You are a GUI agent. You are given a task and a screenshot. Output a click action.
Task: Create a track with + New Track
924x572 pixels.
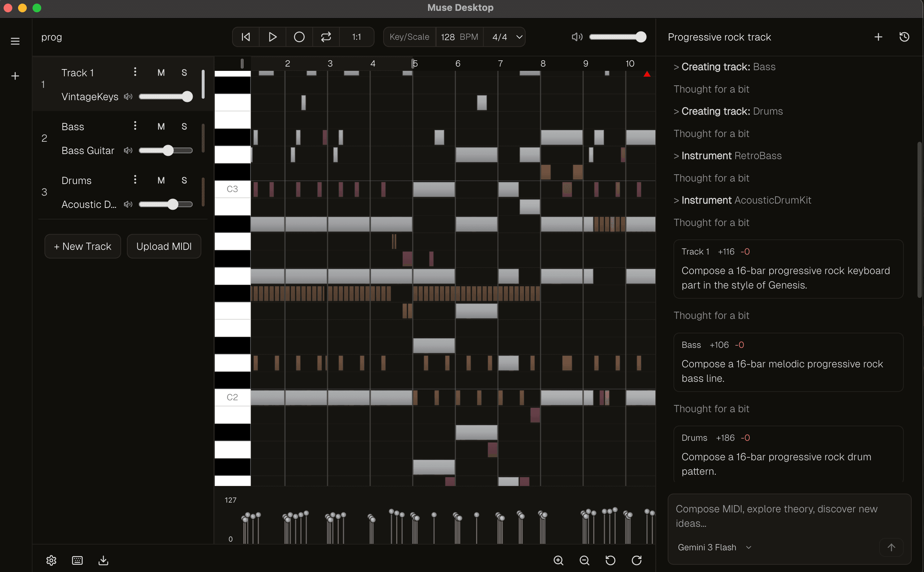[82, 246]
